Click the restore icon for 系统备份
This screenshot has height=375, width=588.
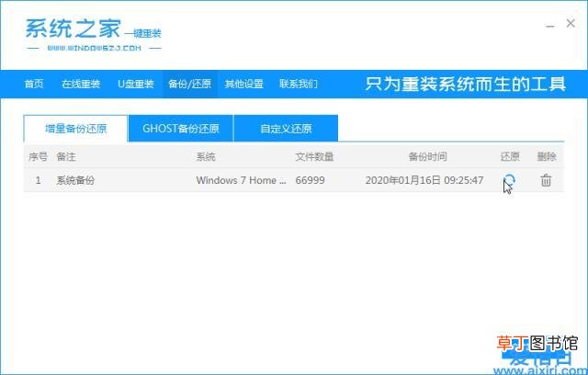pyautogui.click(x=509, y=180)
